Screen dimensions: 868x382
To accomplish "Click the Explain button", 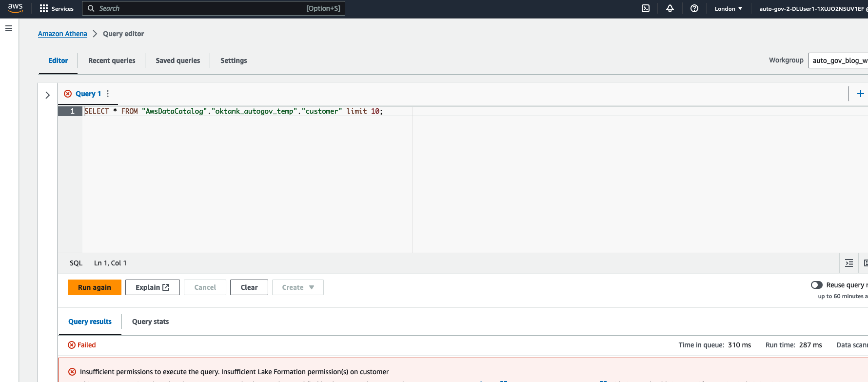I will pos(153,287).
